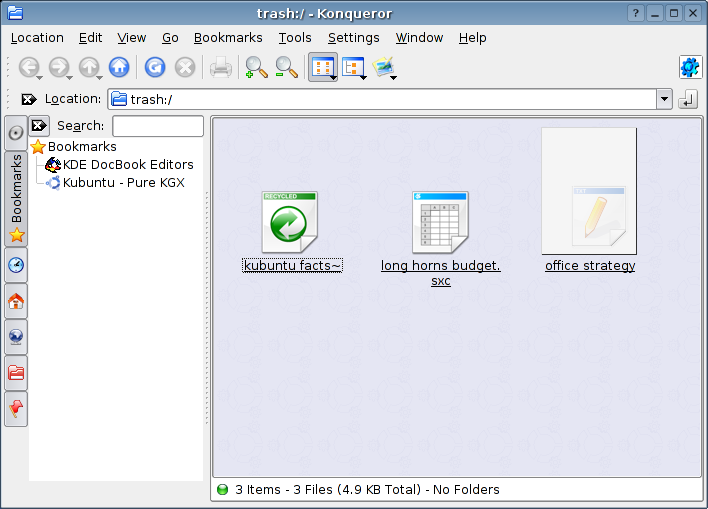The image size is (708, 509).
Task: Select the long horns budget spreadsheet icon
Action: tap(440, 222)
